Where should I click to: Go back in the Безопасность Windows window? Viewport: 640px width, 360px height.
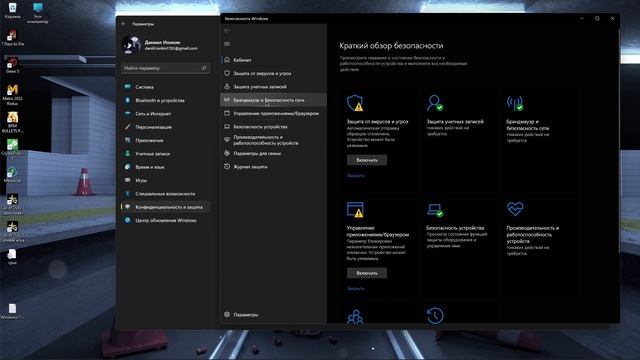(x=227, y=30)
